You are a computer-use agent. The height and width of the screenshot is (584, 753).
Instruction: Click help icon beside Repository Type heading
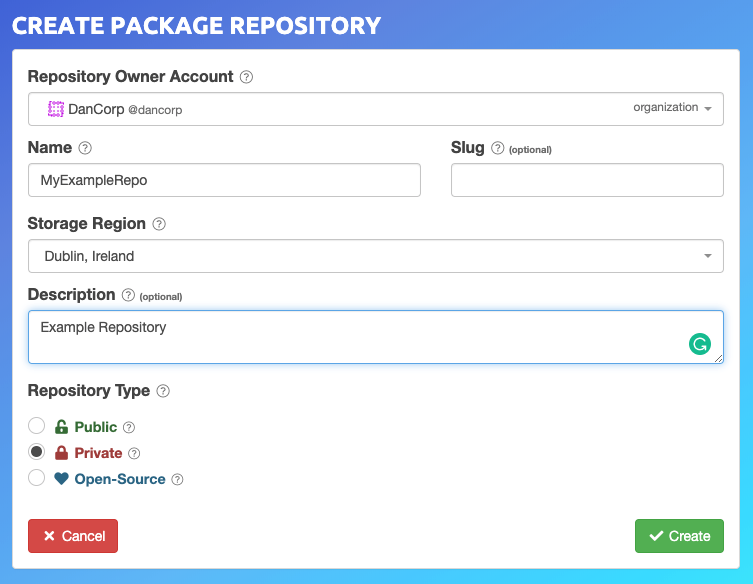click(x=163, y=391)
